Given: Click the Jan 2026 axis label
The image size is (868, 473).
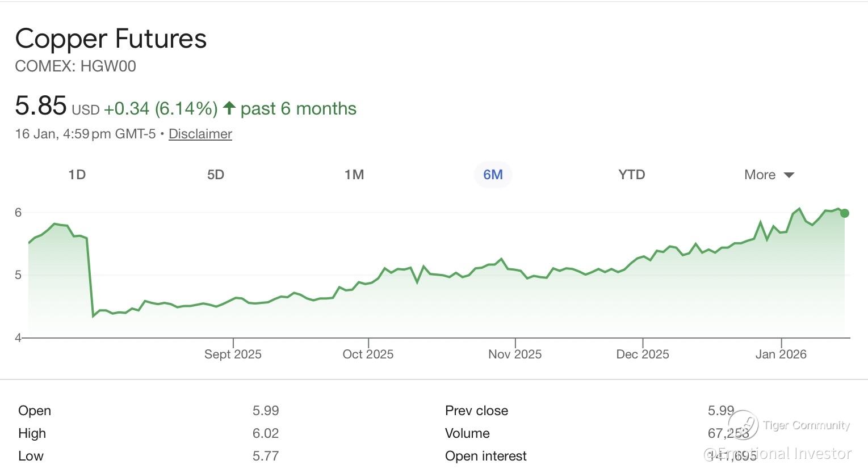Looking at the screenshot, I should coord(781,354).
